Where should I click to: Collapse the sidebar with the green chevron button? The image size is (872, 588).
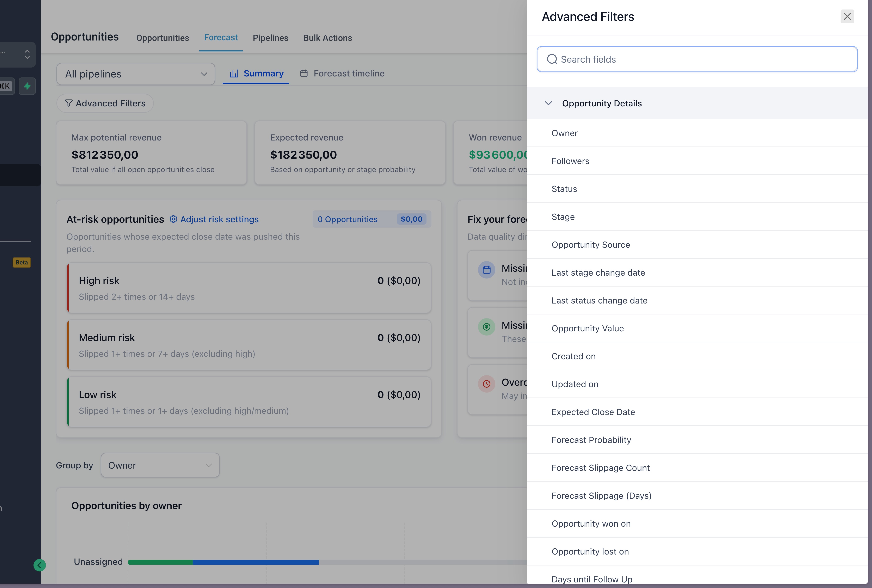39,565
